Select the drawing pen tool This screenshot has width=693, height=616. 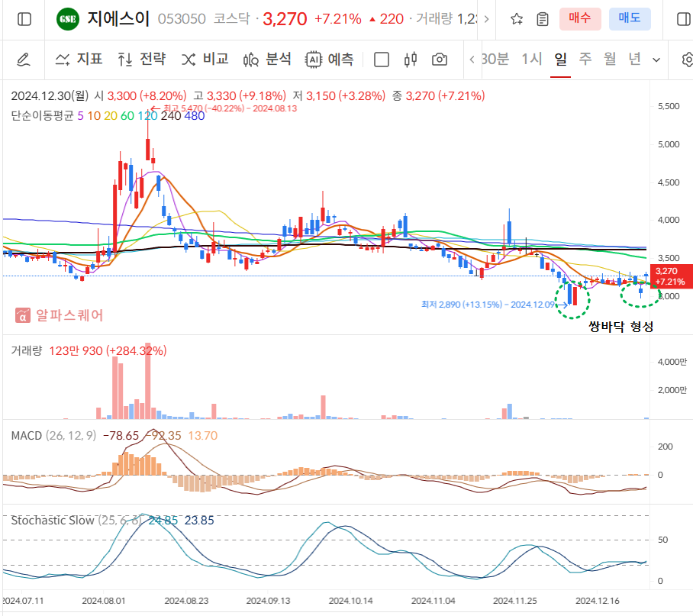coord(24,58)
